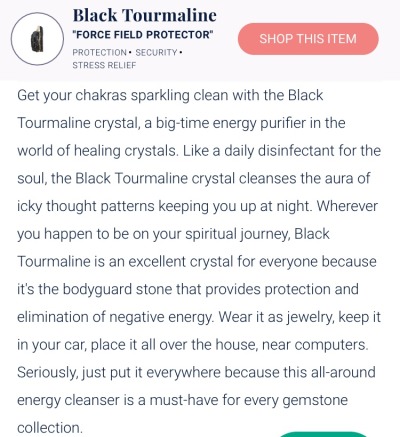Screen dimensions: 400x437
Task: Select the "FORCE FIELD PROTECTOR" subtitle
Action: pos(143,35)
